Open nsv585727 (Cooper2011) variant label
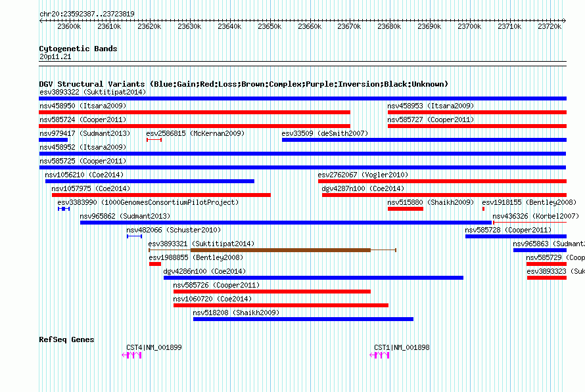The height and width of the screenshot is (392, 585). tap(431, 120)
